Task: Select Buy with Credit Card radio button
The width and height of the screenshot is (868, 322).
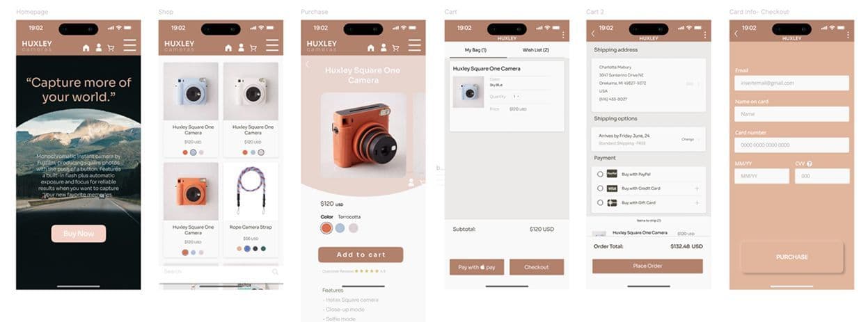Action: point(600,188)
